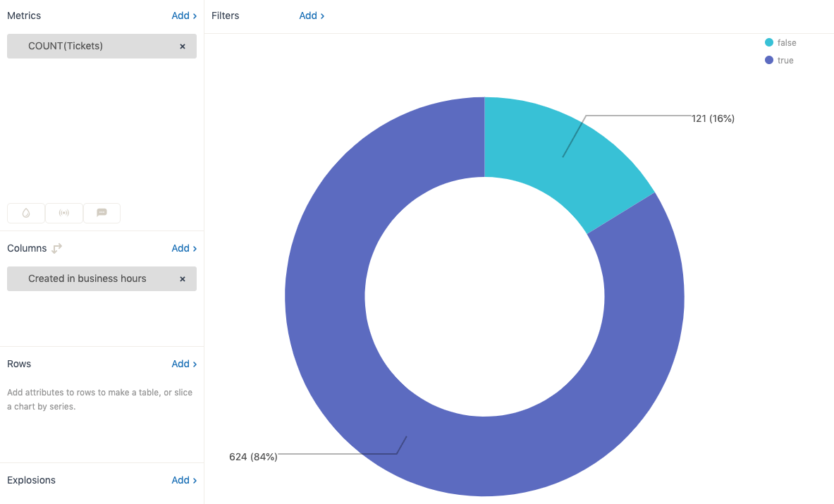Open the comment bubble icon under Metrics
The image size is (834, 504).
(x=102, y=213)
